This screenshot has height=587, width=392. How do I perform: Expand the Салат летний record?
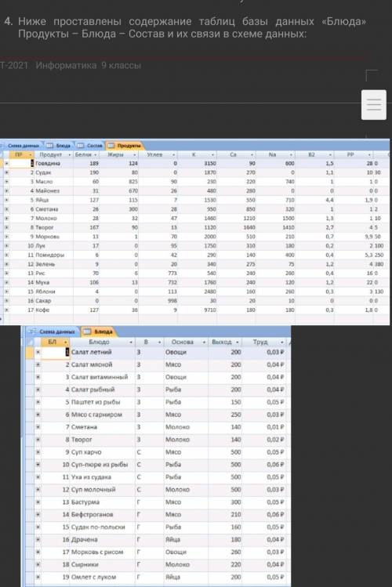pyautogui.click(x=38, y=352)
